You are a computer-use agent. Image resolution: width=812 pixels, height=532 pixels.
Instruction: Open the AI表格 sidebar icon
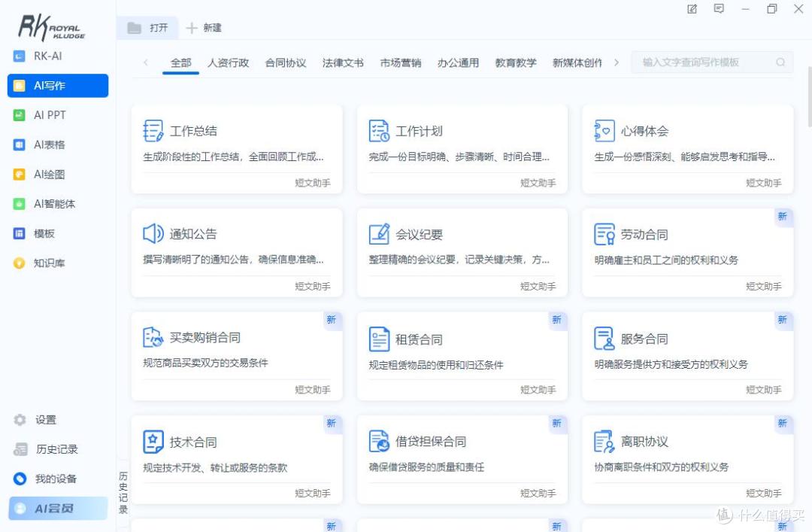pyautogui.click(x=19, y=144)
